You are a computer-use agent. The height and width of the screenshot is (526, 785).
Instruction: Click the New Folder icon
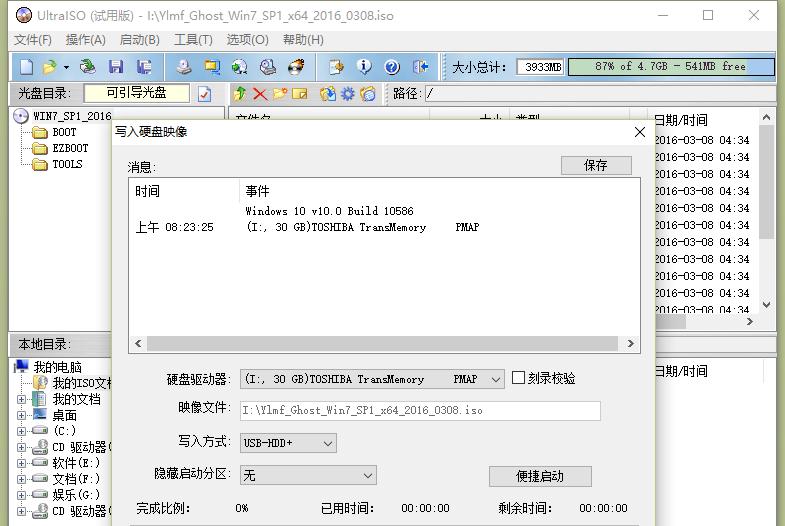(280, 94)
